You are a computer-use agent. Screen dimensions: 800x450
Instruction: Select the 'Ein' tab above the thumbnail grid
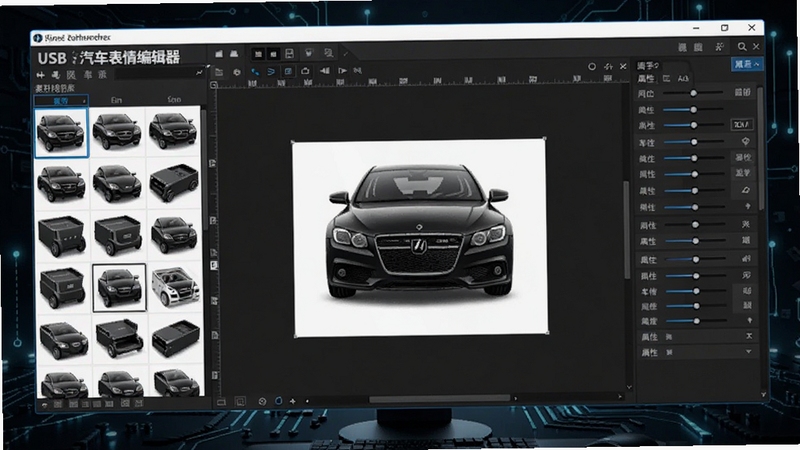[116, 100]
